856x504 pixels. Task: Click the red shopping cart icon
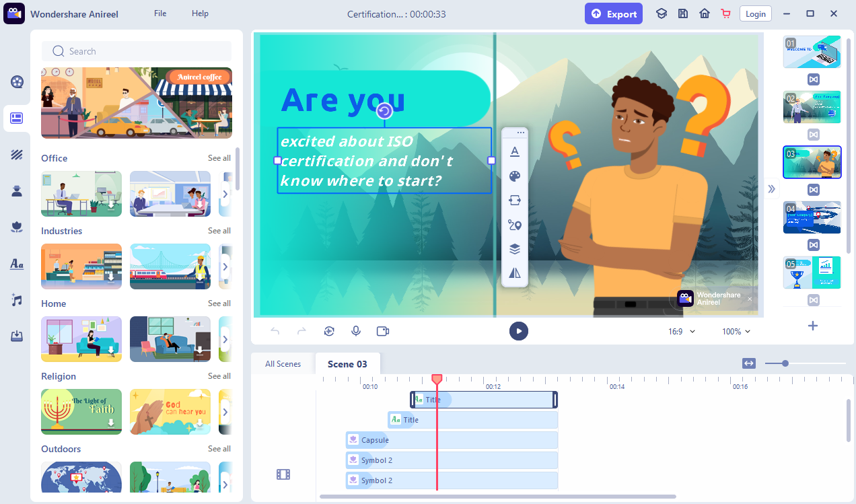click(x=725, y=13)
